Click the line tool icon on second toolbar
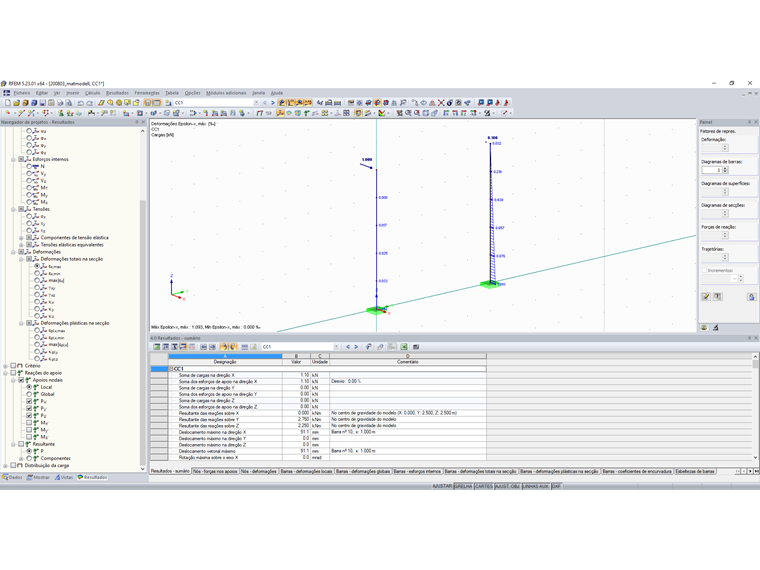The width and height of the screenshot is (760, 570). pyautogui.click(x=21, y=113)
